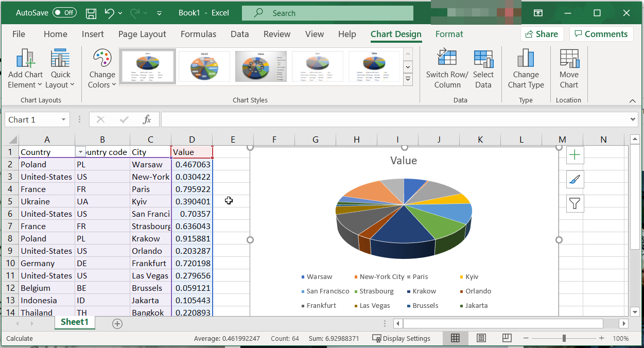Open the Select Data dialog
Screen dimensions: 644x348
[x=483, y=67]
